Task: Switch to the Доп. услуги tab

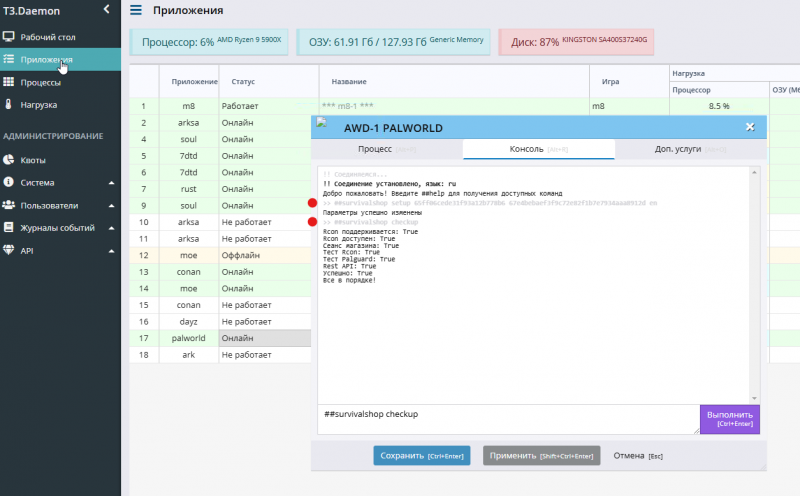Action: click(x=690, y=149)
